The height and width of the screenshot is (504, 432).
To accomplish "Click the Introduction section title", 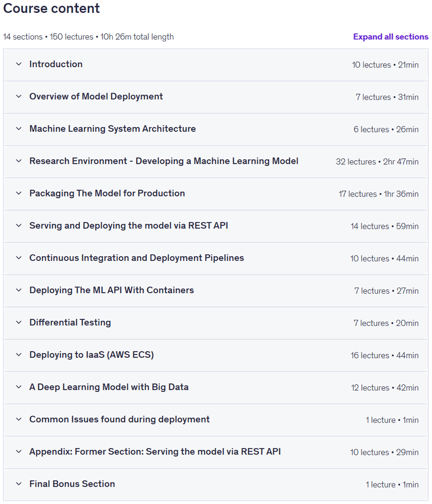I will (56, 64).
